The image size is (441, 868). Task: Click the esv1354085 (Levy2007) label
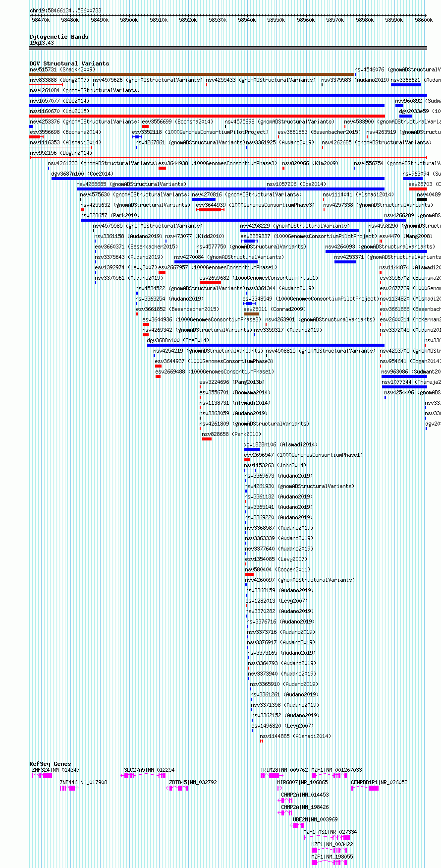click(276, 559)
